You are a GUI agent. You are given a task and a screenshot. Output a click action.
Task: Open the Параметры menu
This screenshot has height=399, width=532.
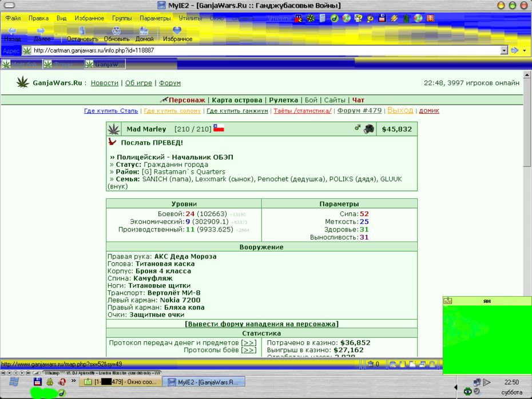[155, 18]
